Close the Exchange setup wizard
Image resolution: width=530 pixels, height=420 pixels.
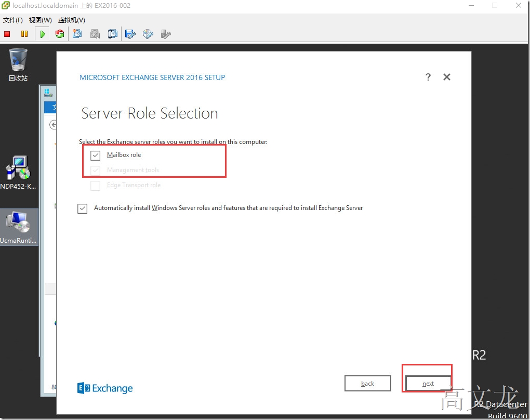[447, 77]
